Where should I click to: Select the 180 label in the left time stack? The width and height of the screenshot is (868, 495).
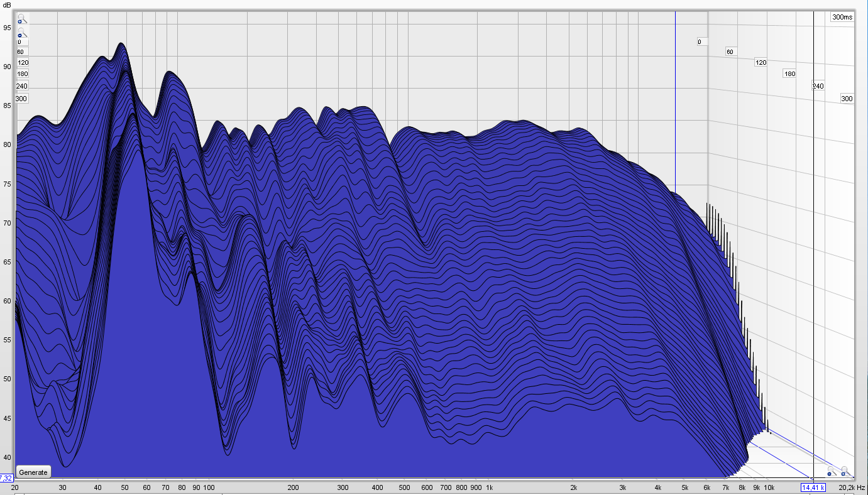[23, 74]
